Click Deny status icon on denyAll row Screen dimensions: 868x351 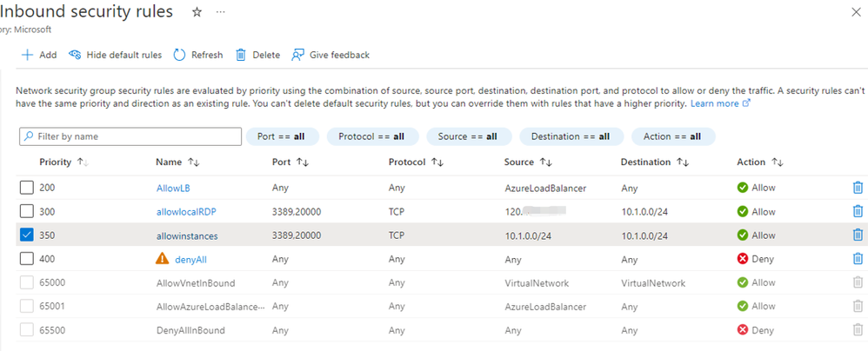click(743, 259)
